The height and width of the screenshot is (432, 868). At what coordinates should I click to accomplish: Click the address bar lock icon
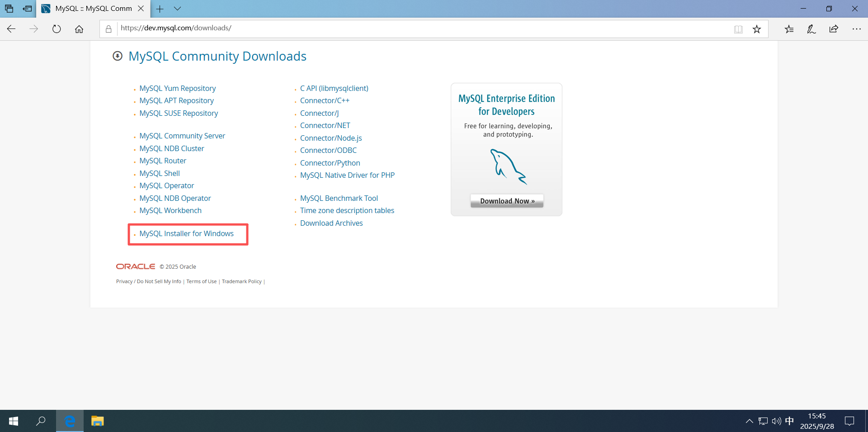click(x=108, y=29)
